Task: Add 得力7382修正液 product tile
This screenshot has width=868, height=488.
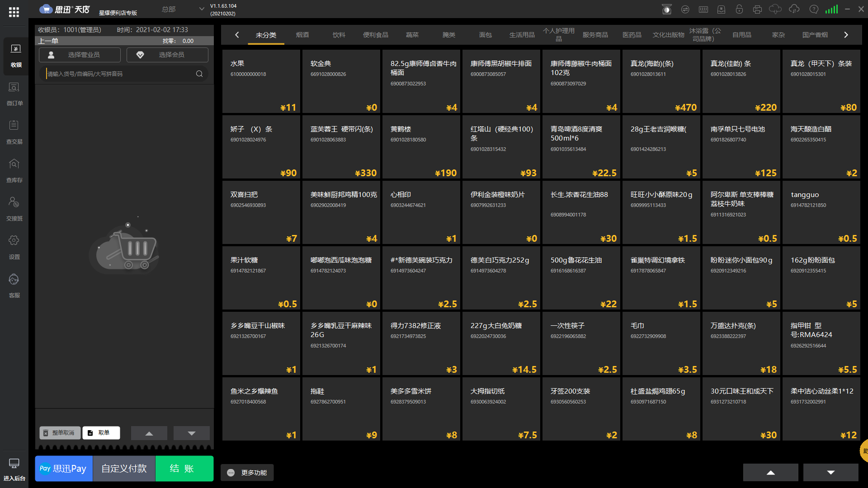Action: [421, 343]
